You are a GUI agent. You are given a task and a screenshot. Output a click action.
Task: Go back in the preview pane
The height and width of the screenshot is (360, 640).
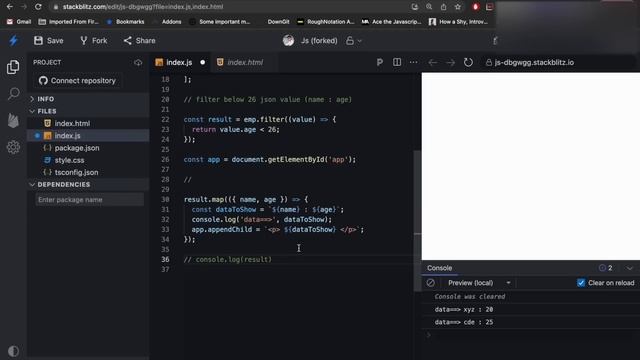tap(433, 62)
